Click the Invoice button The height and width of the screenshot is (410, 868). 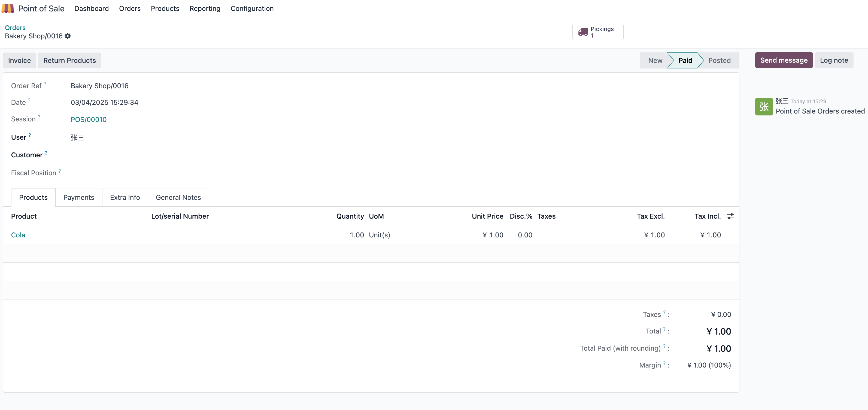coord(20,60)
